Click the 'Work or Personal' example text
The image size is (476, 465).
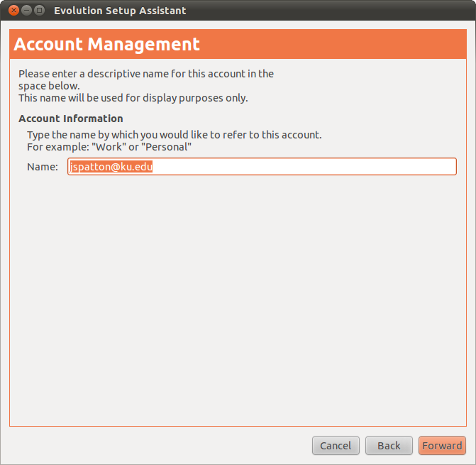point(109,146)
